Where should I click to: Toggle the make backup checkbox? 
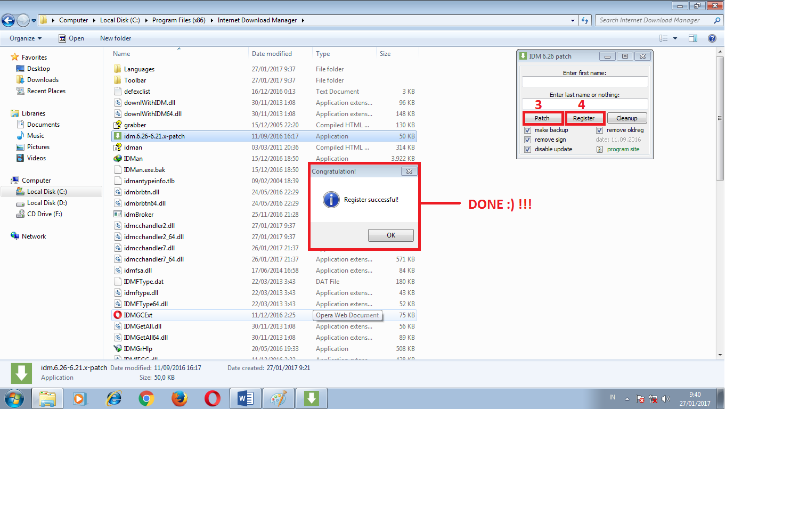coord(527,130)
